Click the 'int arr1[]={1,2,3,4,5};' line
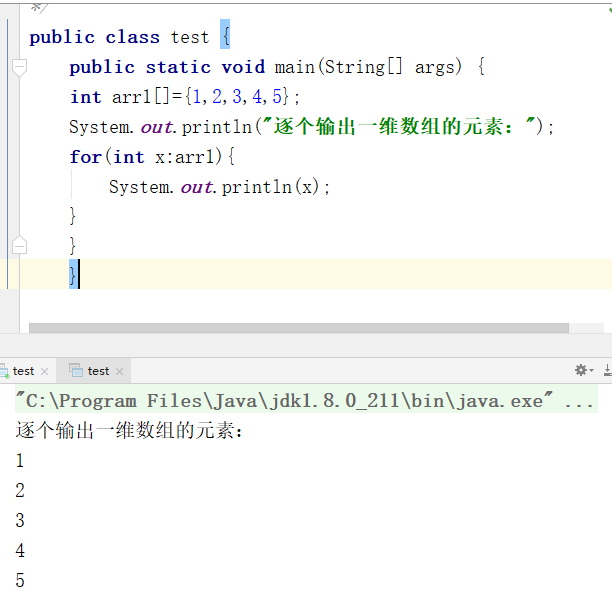 tap(185, 97)
